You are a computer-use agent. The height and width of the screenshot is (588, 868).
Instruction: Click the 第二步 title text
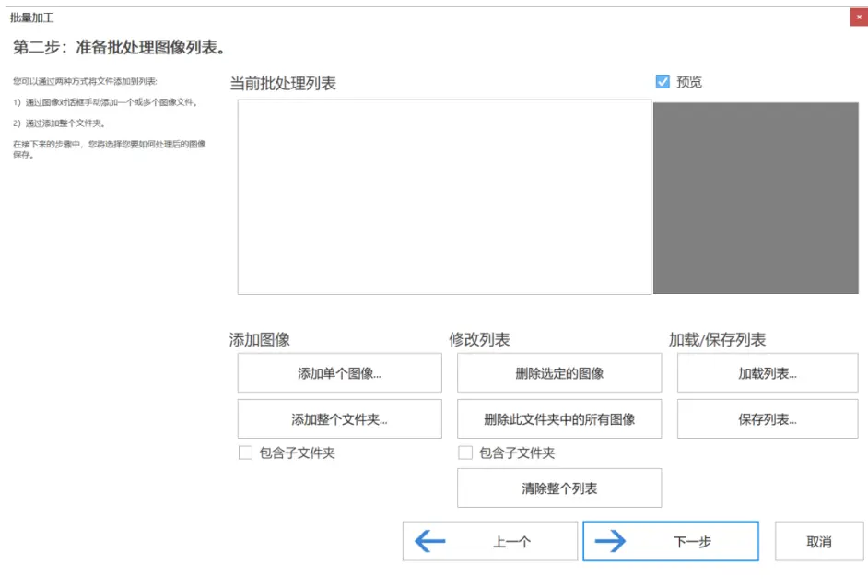tap(120, 47)
